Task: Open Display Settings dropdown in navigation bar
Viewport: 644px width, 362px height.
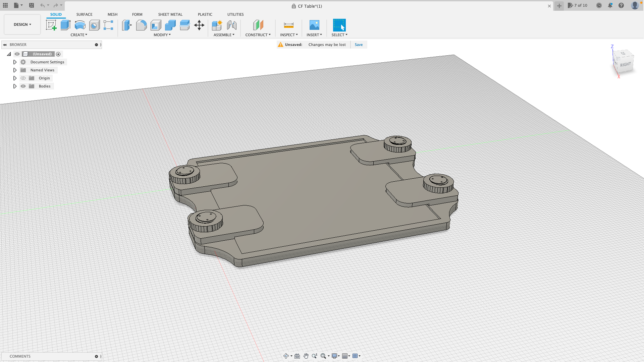Action: point(336,356)
